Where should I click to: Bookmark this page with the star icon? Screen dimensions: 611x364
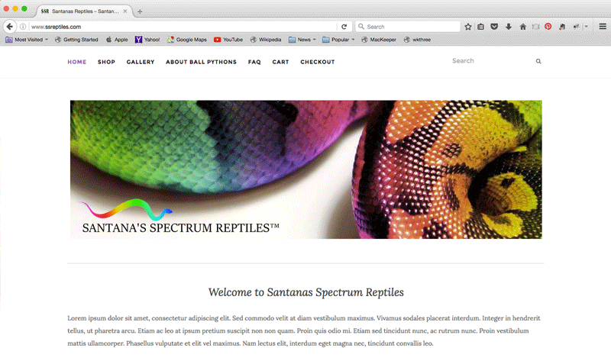468,27
